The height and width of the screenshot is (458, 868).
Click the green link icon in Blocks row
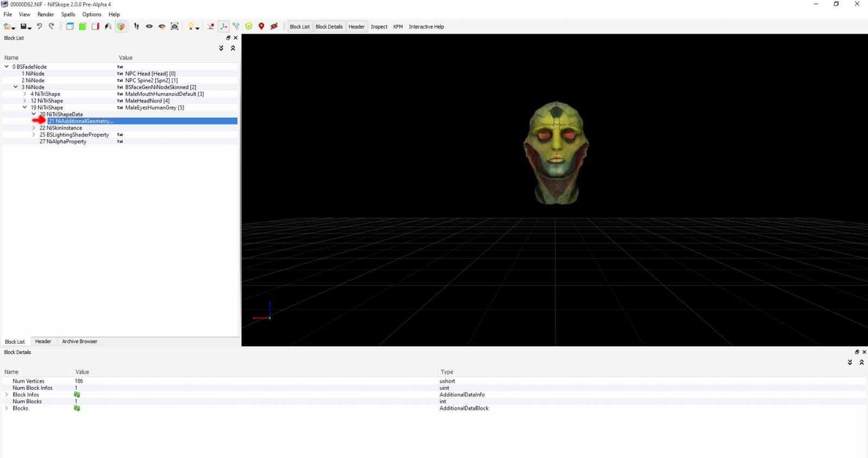tap(77, 408)
